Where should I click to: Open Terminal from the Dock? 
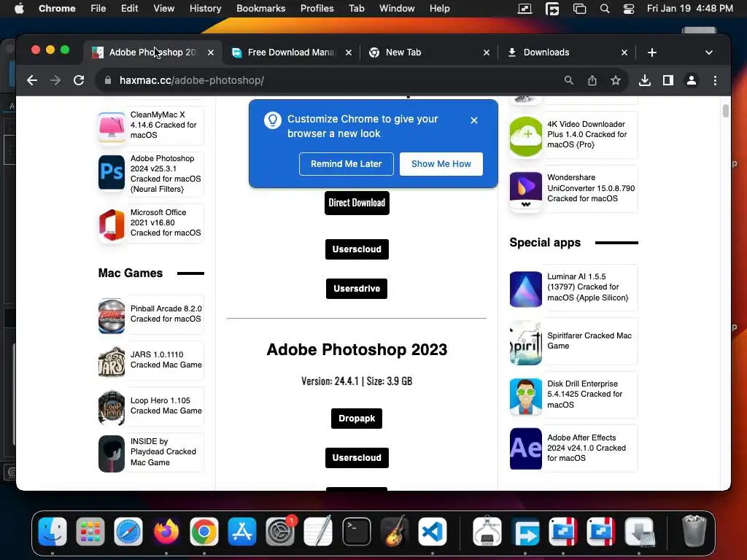pyautogui.click(x=356, y=532)
